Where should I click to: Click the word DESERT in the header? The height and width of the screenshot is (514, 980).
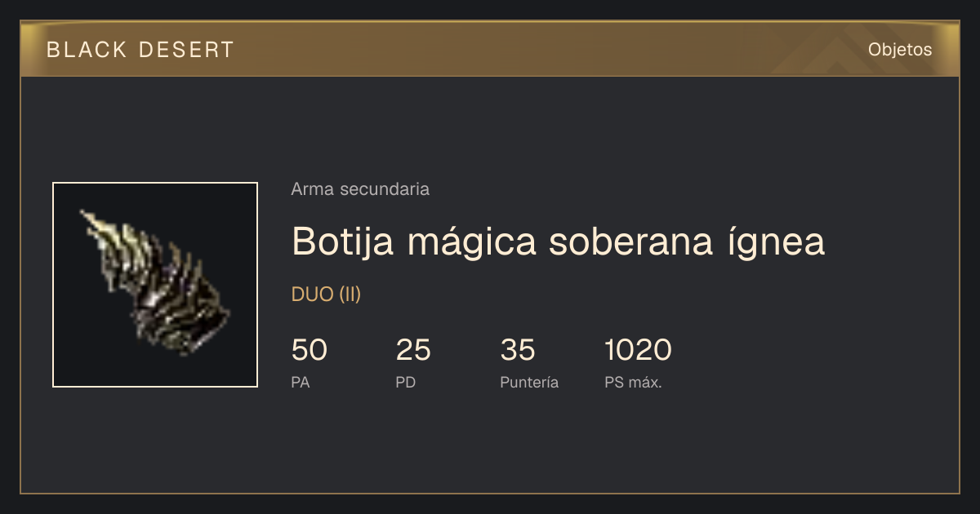187,50
